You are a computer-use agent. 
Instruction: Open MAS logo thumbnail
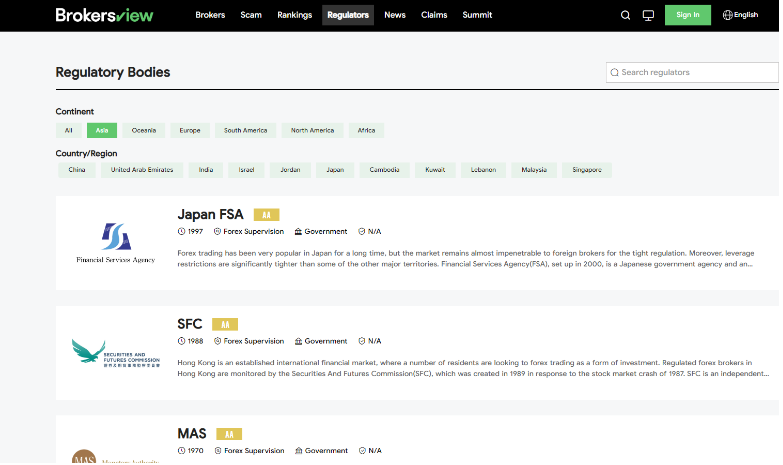(116, 457)
